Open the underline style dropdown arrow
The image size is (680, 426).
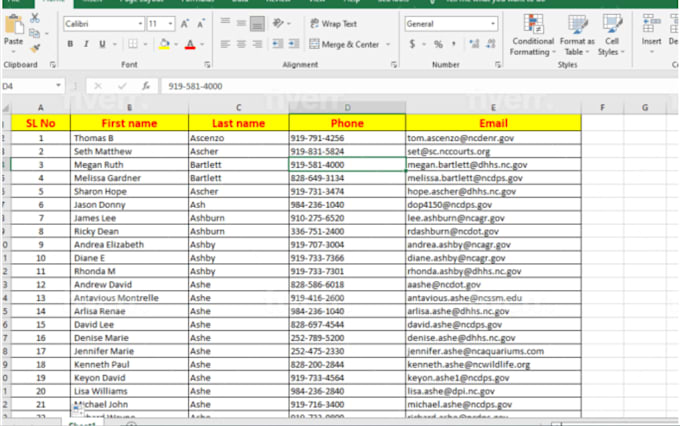115,44
